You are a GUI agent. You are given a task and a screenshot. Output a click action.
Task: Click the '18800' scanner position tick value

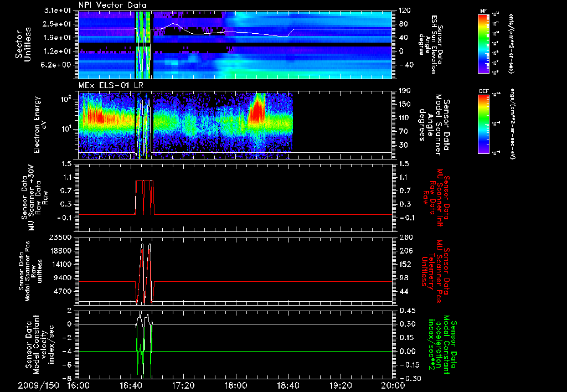pyautogui.click(x=60, y=251)
